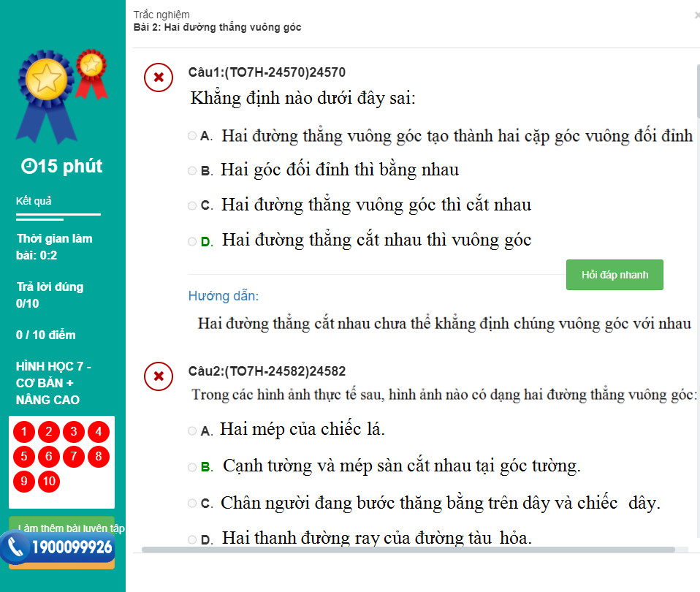Open question 7 from number grid

(x=74, y=457)
